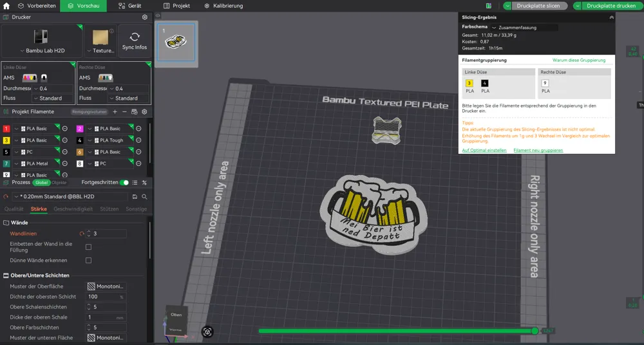Click the Druckplatte slicen button
This screenshot has height=345, width=644.
pos(540,6)
